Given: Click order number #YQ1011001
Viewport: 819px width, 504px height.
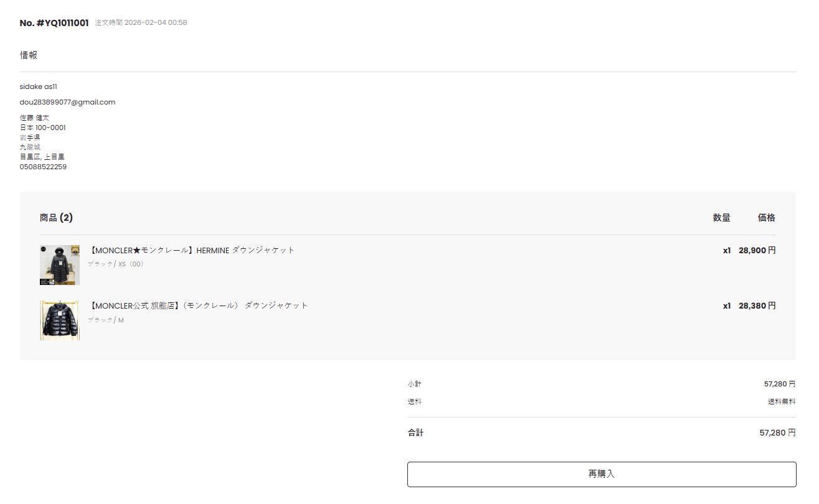Looking at the screenshot, I should 54,23.
